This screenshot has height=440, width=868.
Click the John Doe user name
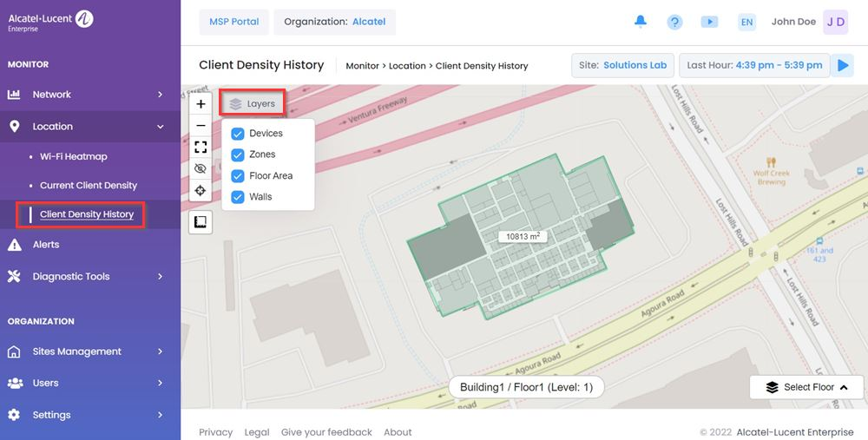(x=793, y=22)
